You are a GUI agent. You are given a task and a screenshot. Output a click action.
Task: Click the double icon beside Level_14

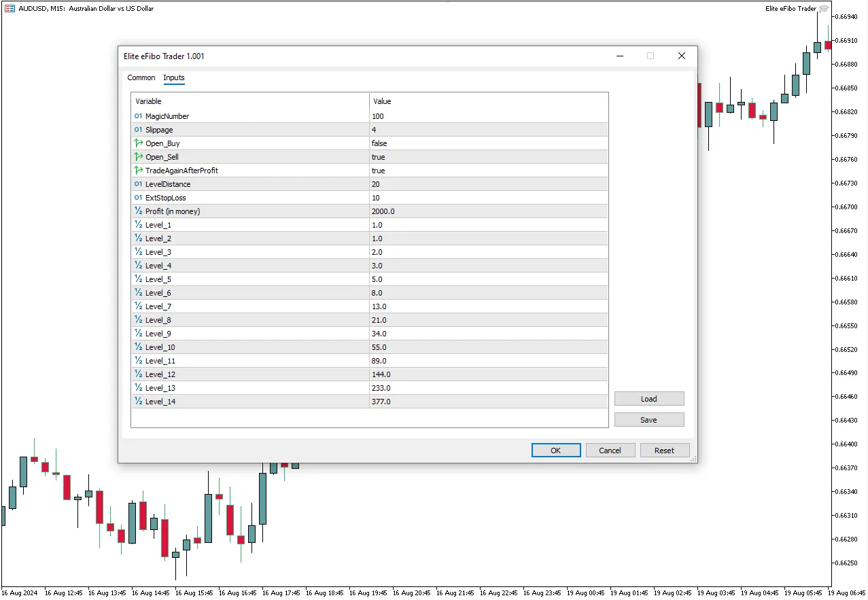(x=139, y=402)
